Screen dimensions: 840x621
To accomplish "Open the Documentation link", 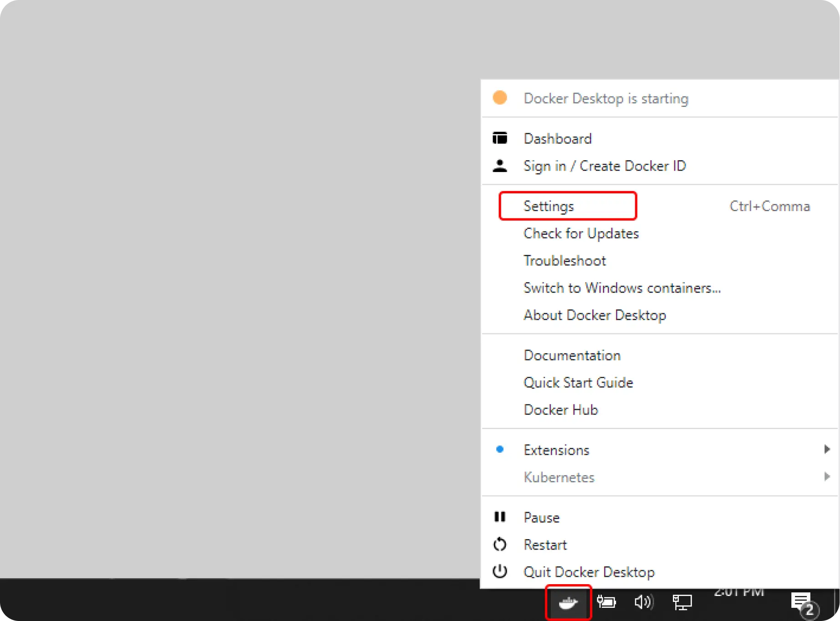I will click(x=572, y=355).
